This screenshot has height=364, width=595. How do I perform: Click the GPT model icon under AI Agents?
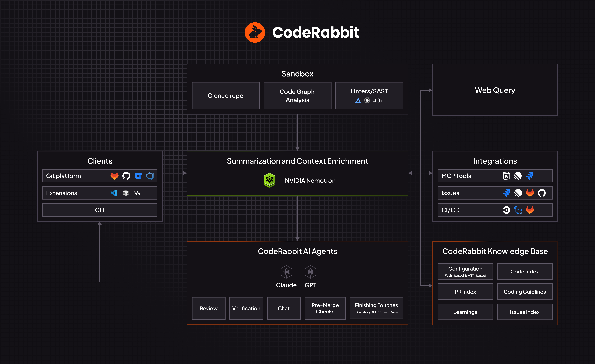pos(310,272)
